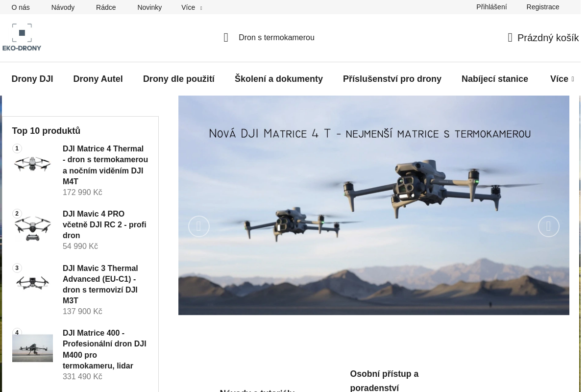The width and height of the screenshot is (588, 392).
Task: Open Drony Autel category
Action: (x=98, y=79)
